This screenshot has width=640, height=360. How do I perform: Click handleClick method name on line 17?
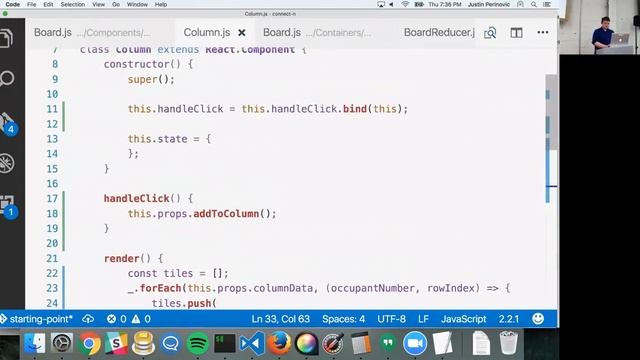click(136, 199)
